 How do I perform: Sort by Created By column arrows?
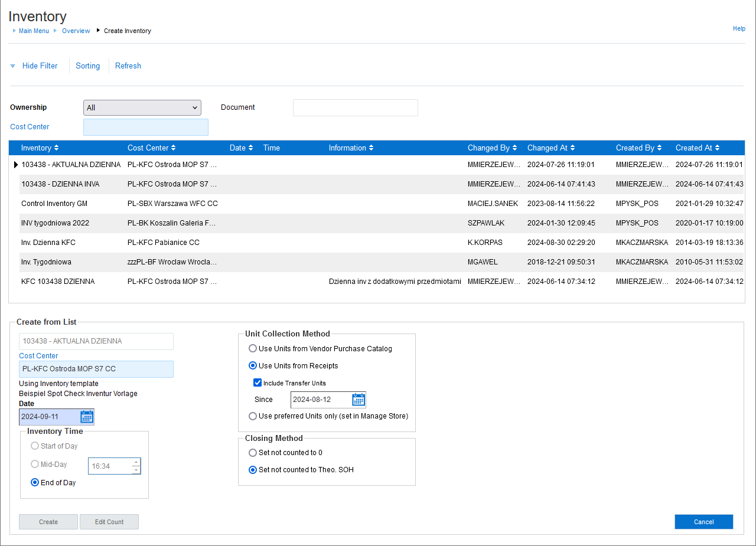[659, 148]
